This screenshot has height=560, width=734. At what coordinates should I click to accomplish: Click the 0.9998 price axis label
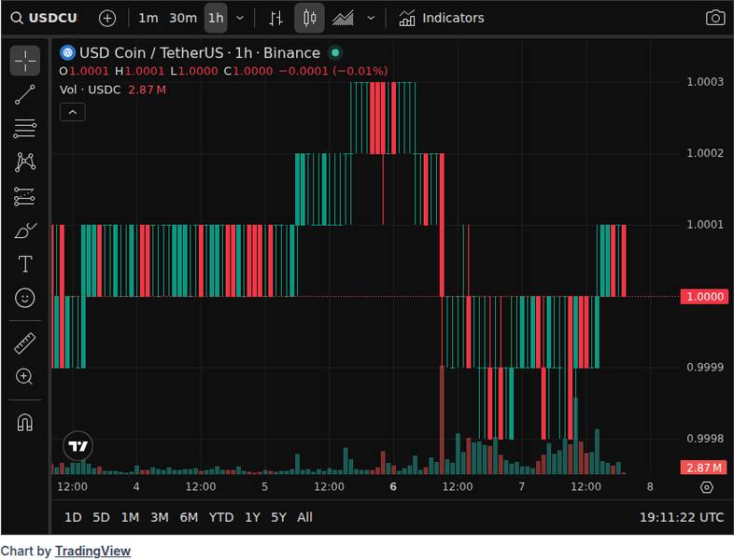704,439
